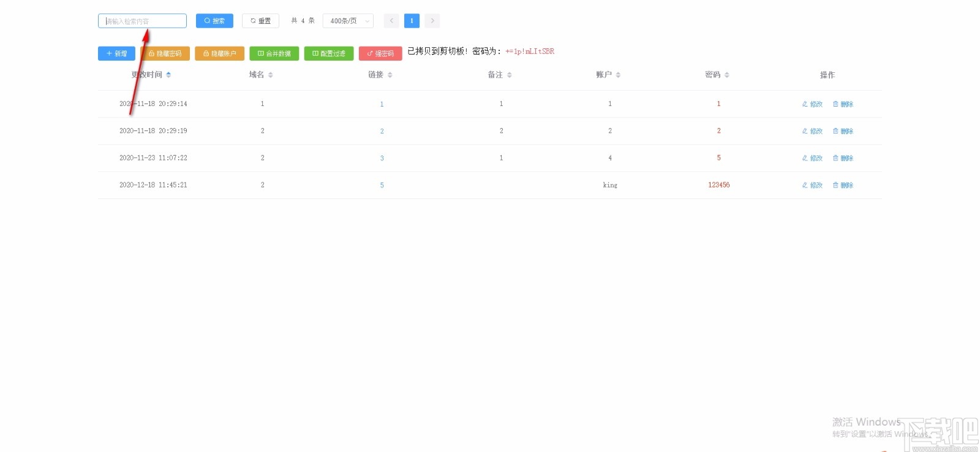
Task: Sort by the 密码 column arrows
Action: point(726,75)
